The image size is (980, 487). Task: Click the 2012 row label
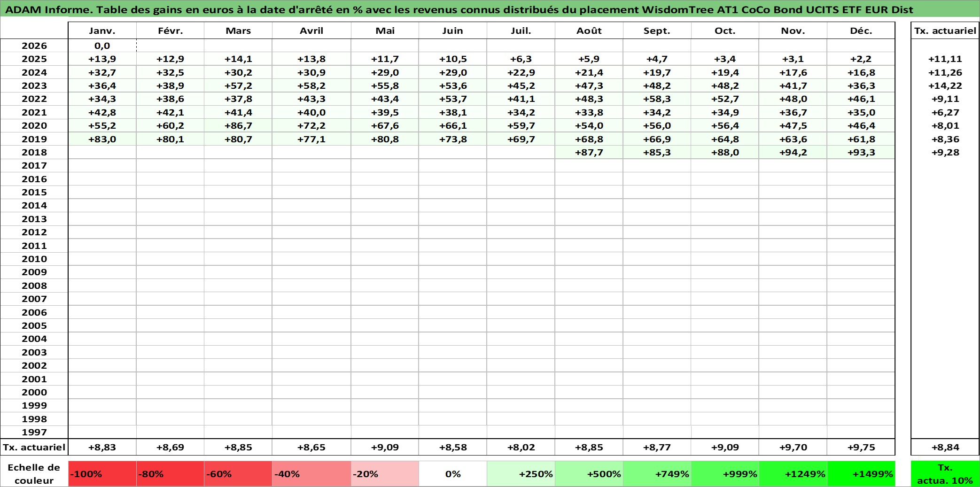tap(34, 232)
